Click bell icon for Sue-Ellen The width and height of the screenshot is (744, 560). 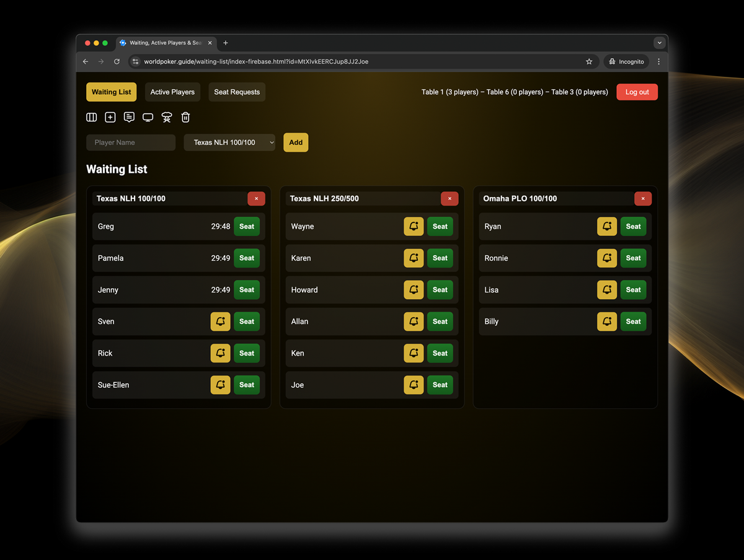(x=220, y=385)
